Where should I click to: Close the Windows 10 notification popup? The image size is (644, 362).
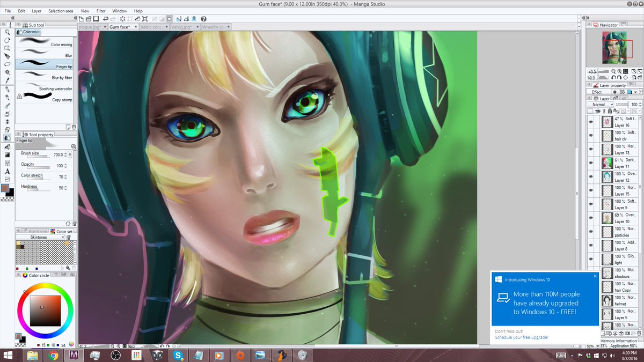(594, 276)
